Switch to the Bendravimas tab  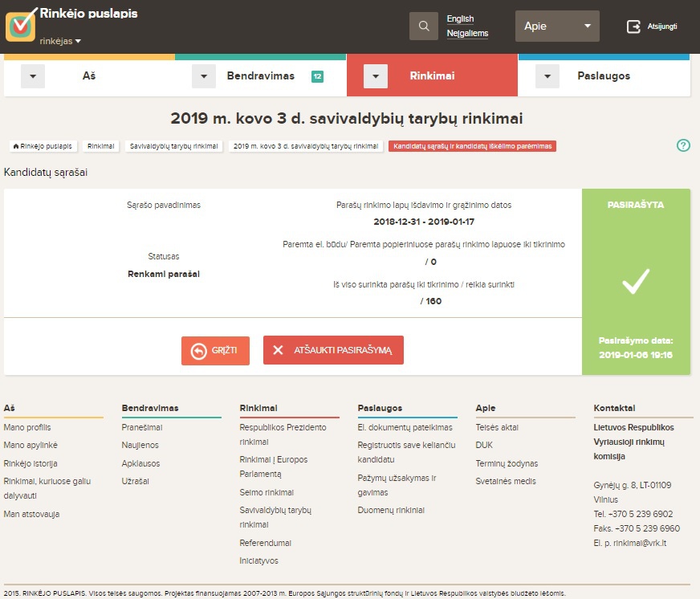coord(261,76)
